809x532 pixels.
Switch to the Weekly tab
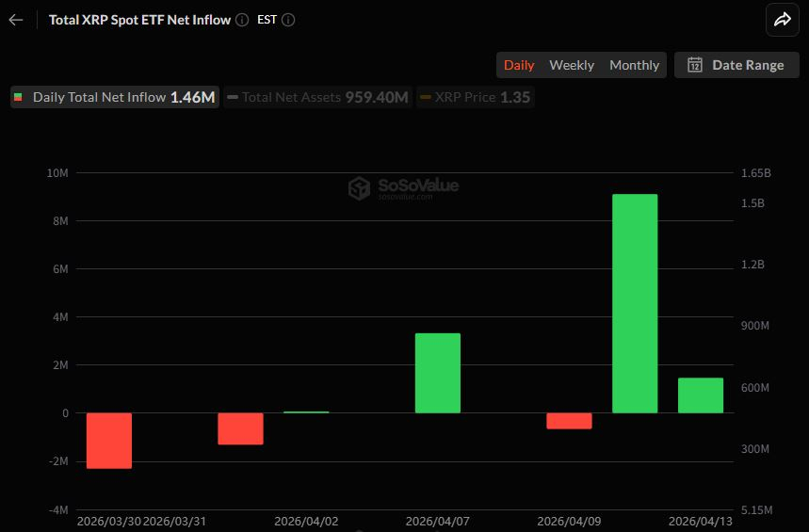pyautogui.click(x=572, y=65)
